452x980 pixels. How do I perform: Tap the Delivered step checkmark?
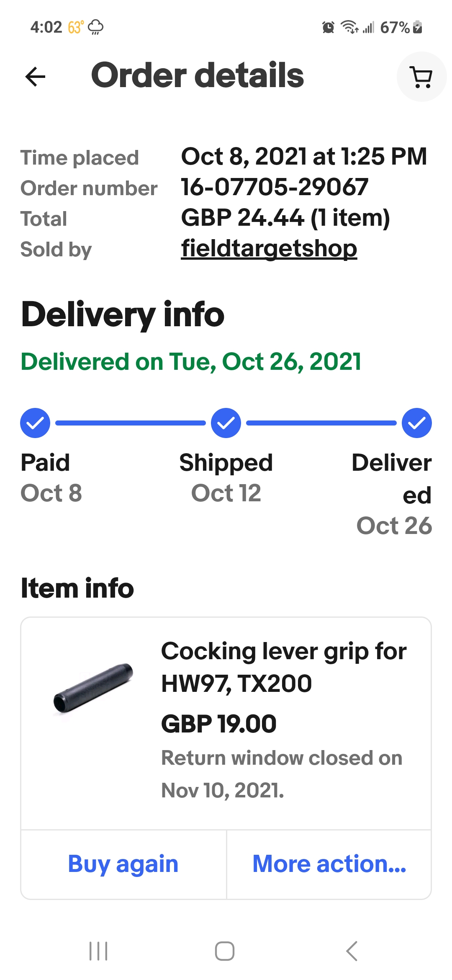pos(417,423)
